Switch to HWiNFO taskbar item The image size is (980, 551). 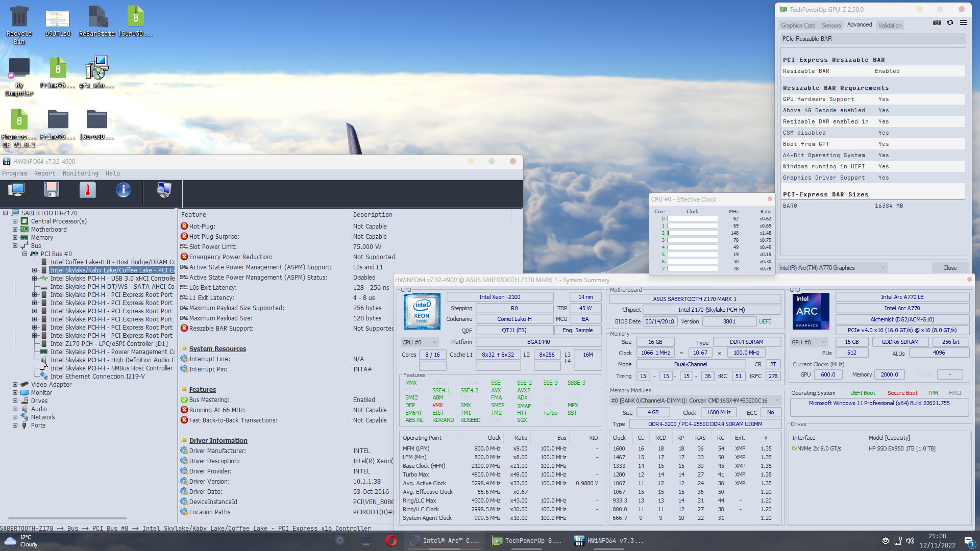point(609,541)
